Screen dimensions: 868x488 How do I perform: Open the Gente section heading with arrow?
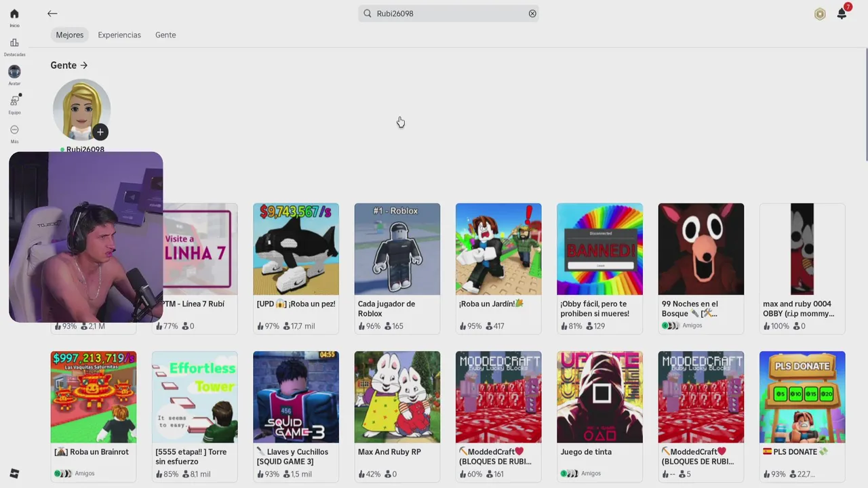pyautogui.click(x=69, y=65)
